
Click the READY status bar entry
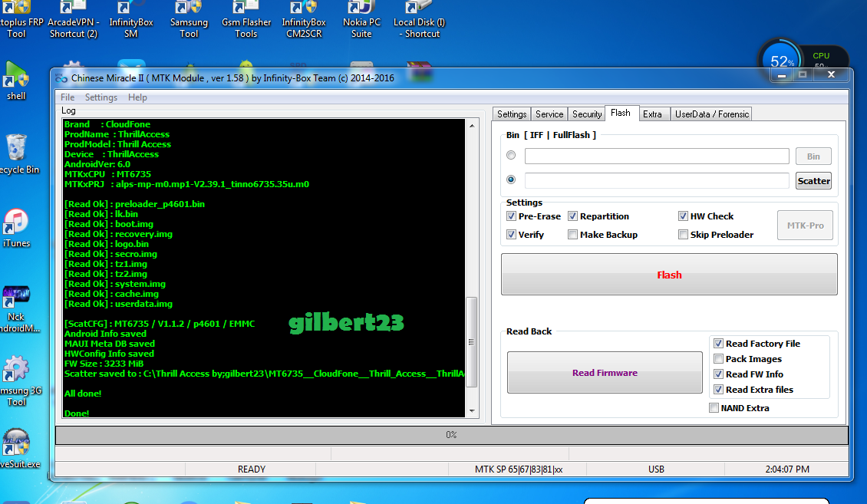pos(252,469)
